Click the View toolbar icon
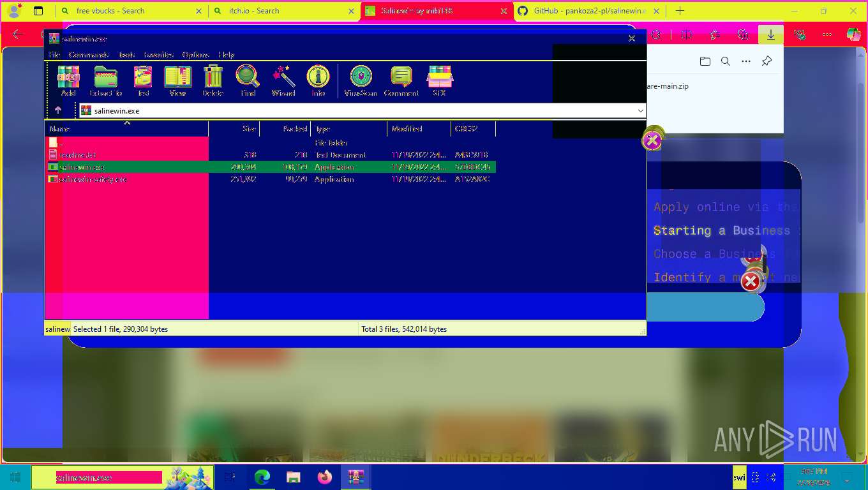This screenshot has width=868, height=490. 177,81
